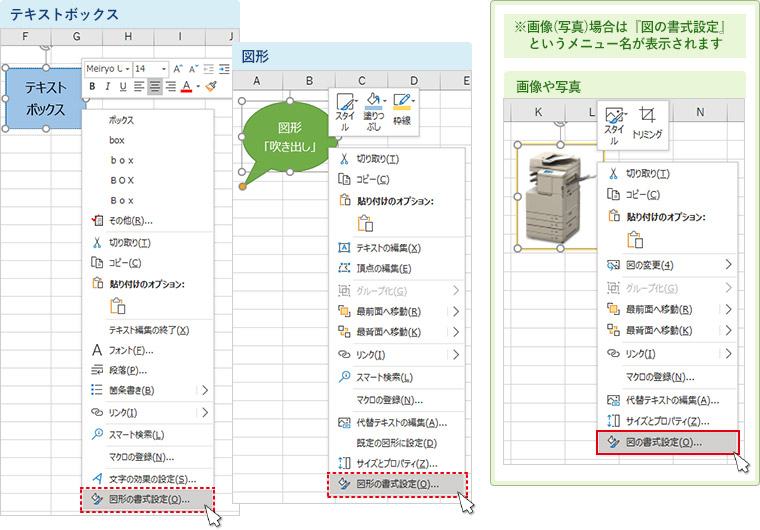The height and width of the screenshot is (530, 760).
Task: Toggle Underline in the text box mini toolbar
Action: point(122,87)
